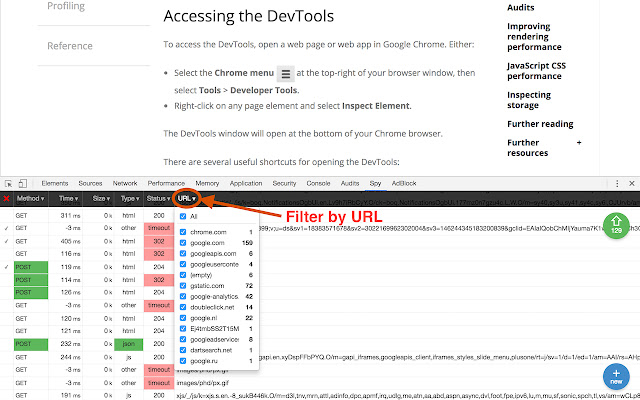Screen dimensions: 640x400
Task: Open the Status column filter dropdown
Action: [158, 199]
